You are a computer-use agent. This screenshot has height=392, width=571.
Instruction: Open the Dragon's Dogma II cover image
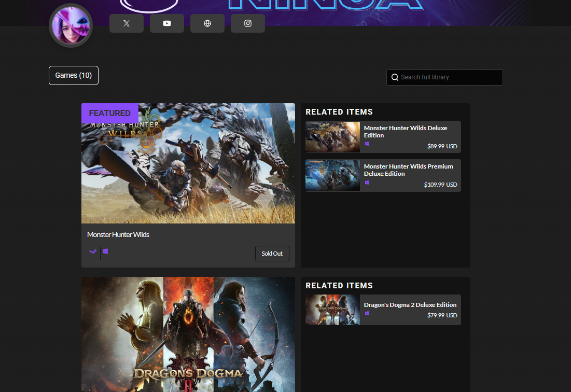click(x=188, y=334)
